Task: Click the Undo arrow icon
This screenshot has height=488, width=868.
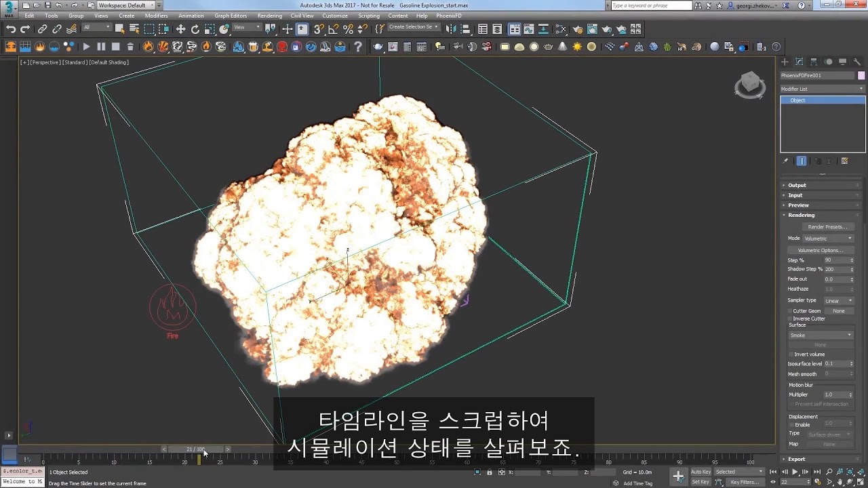Action: pos(10,29)
